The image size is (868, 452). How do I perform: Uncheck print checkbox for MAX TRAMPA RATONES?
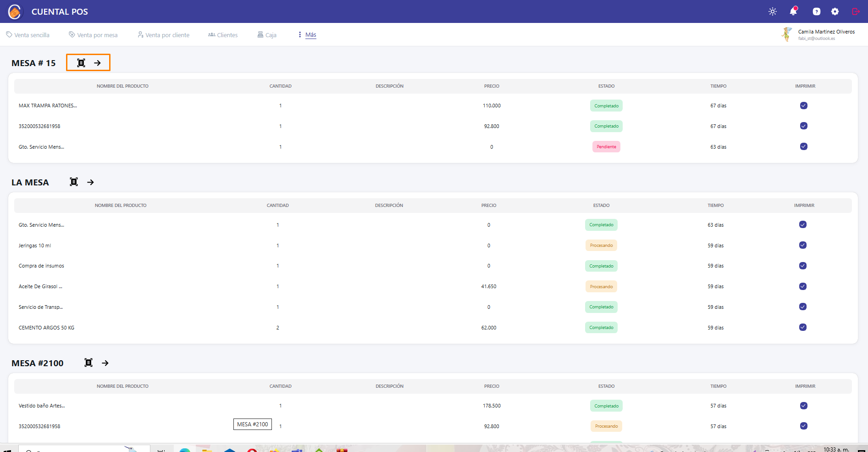[x=803, y=106]
